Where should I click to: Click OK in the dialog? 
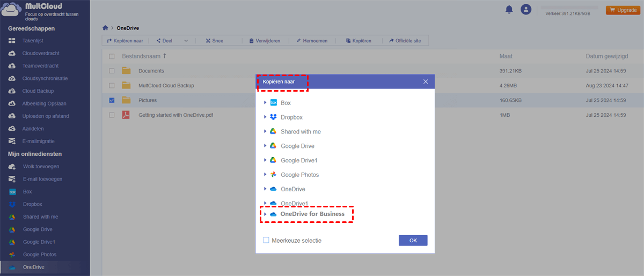point(413,241)
